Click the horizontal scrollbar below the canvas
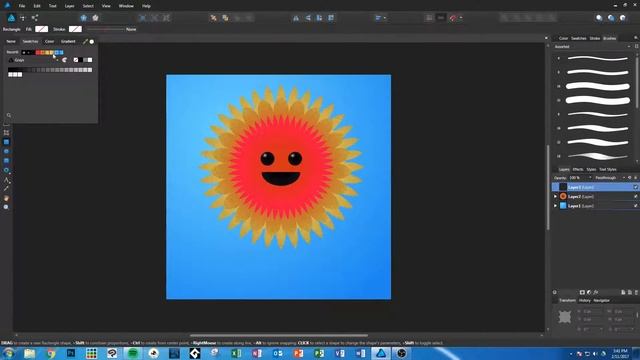 [x=278, y=336]
